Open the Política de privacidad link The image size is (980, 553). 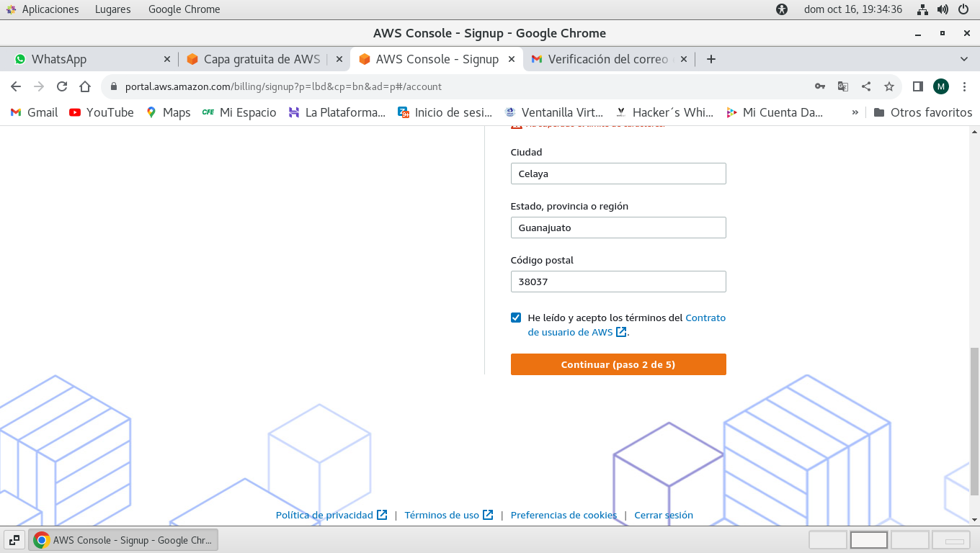point(324,515)
